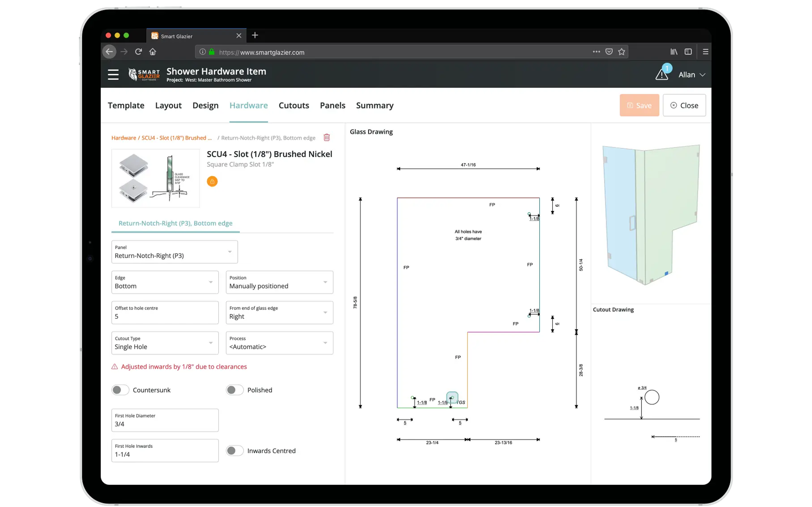Click the browser reload icon

pos(138,52)
